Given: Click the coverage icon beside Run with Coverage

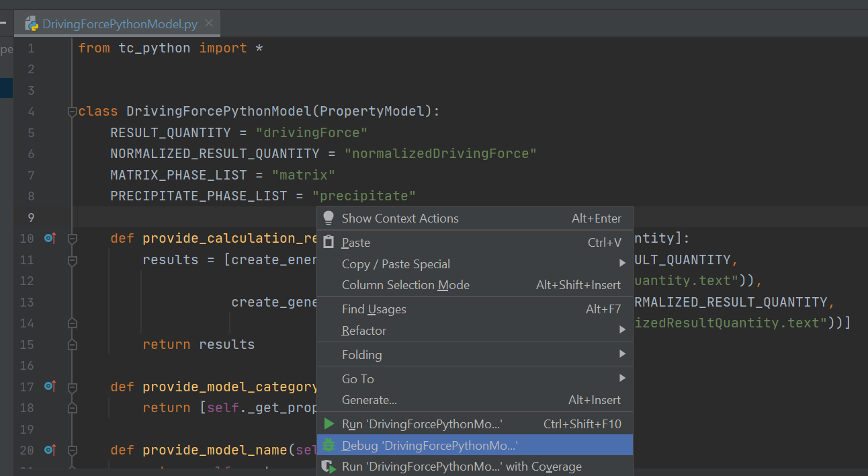Looking at the screenshot, I should pos(329,466).
